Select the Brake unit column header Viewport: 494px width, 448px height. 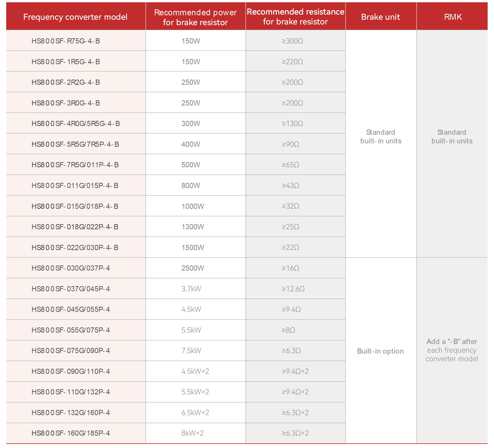pyautogui.click(x=381, y=16)
